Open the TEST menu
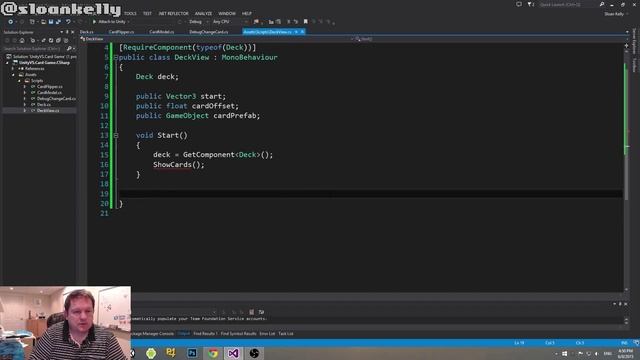 (147, 13)
